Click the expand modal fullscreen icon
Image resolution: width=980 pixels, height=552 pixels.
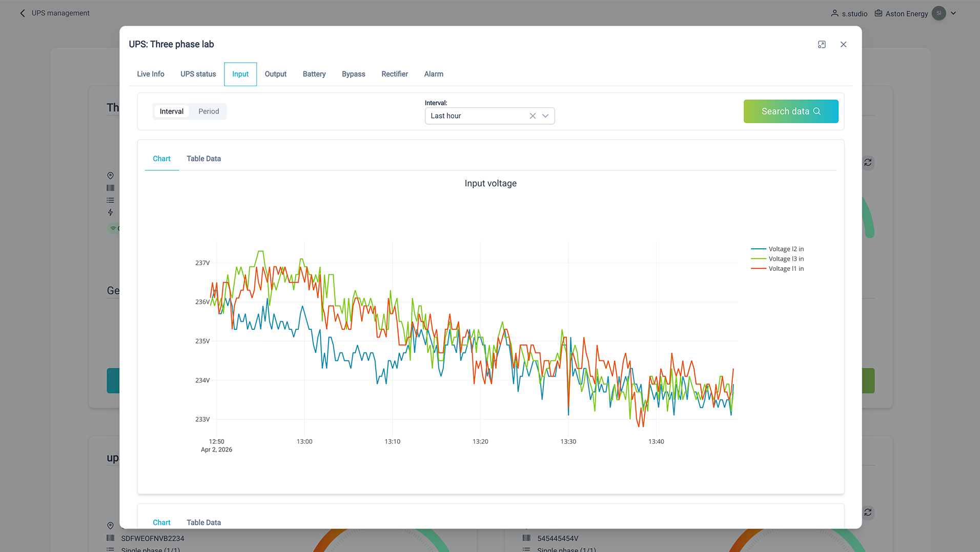tap(822, 45)
